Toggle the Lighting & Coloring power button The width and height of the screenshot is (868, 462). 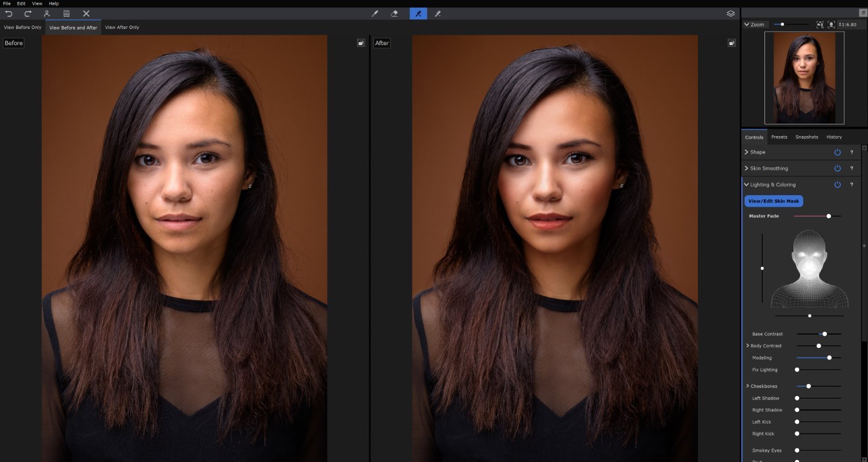[837, 185]
